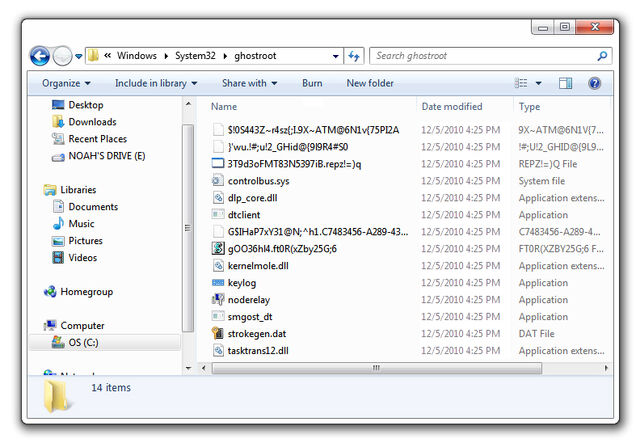The height and width of the screenshot is (443, 640).
Task: Select System32 in the address breadcrumb
Action: (195, 56)
